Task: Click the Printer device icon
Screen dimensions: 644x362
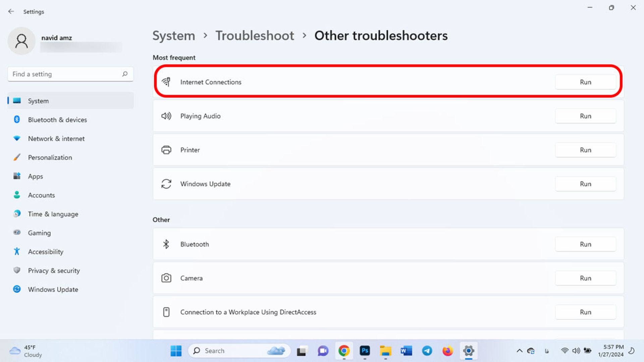Action: tap(166, 149)
